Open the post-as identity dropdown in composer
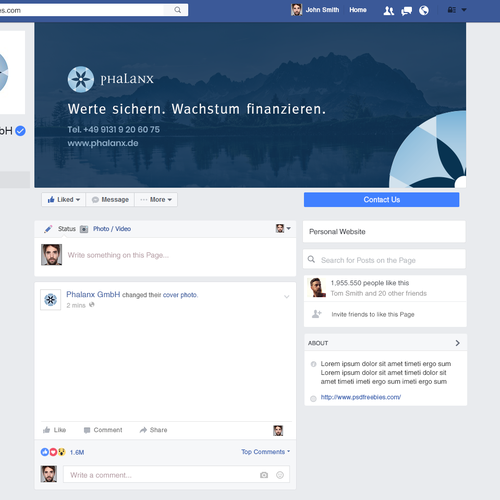Image resolution: width=500 pixels, height=500 pixels. [283, 228]
